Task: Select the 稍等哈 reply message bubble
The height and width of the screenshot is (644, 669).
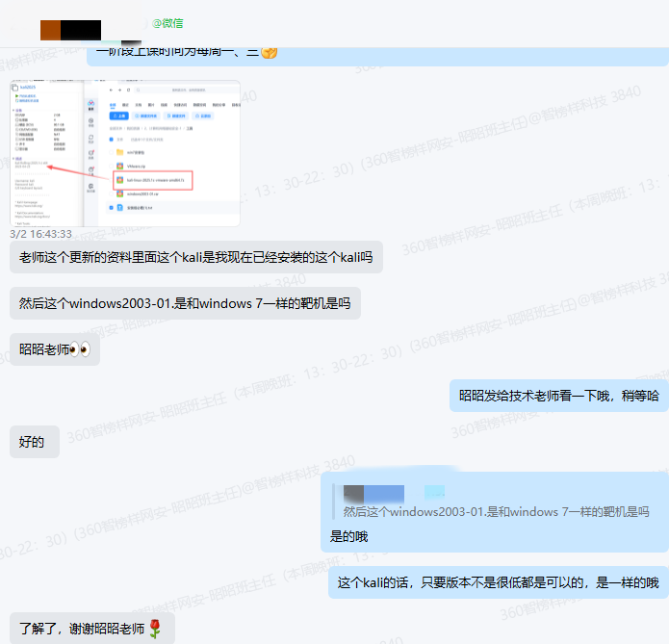Action: (x=558, y=396)
